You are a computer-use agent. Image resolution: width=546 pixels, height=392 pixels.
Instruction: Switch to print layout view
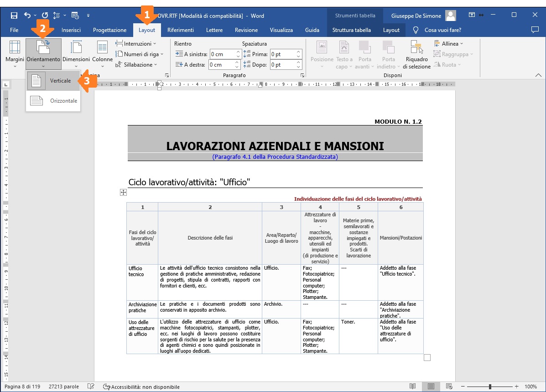point(431,387)
